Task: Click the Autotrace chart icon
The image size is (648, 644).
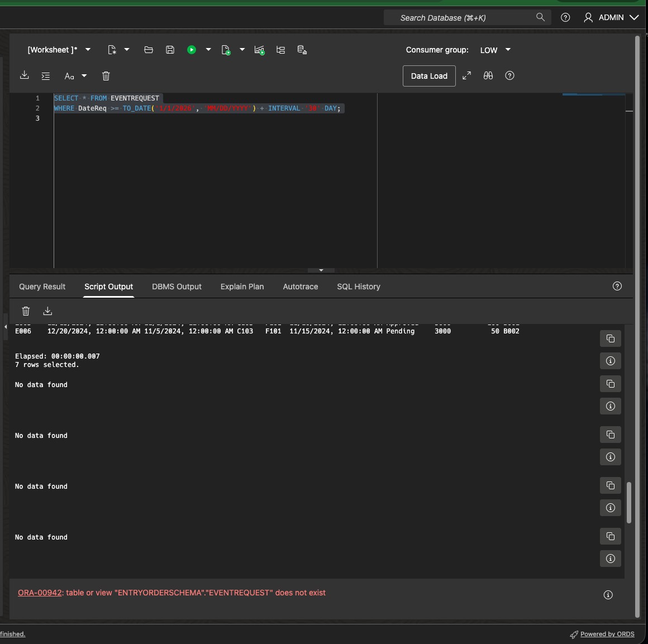Action: click(x=260, y=50)
